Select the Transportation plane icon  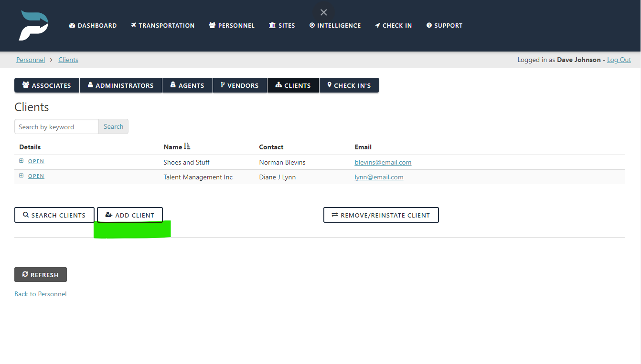[x=133, y=25]
